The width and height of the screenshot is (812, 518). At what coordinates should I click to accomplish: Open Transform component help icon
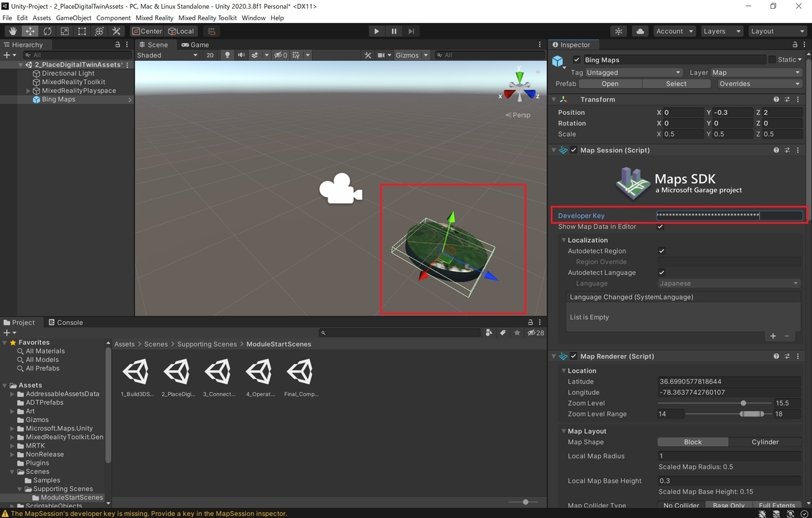point(776,99)
